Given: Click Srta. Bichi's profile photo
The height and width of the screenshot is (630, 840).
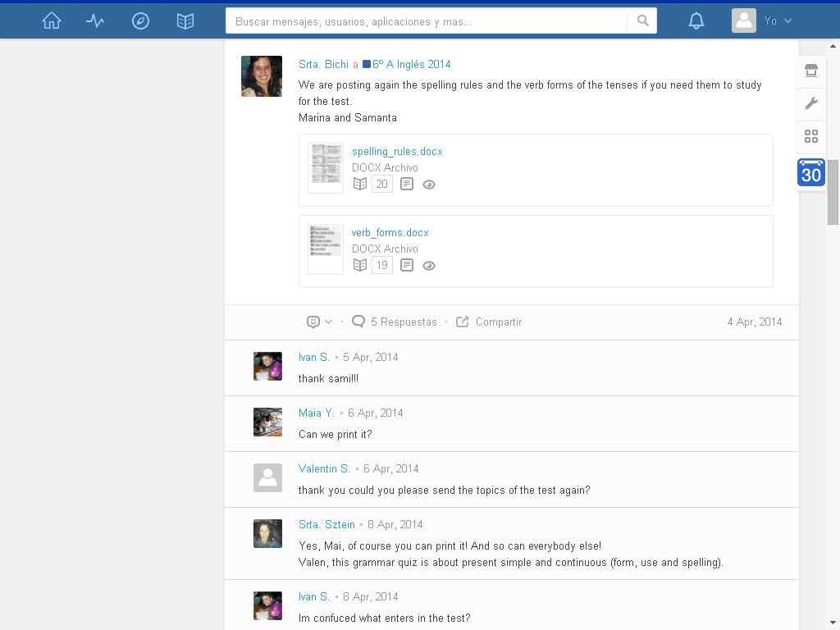Looking at the screenshot, I should (x=262, y=76).
